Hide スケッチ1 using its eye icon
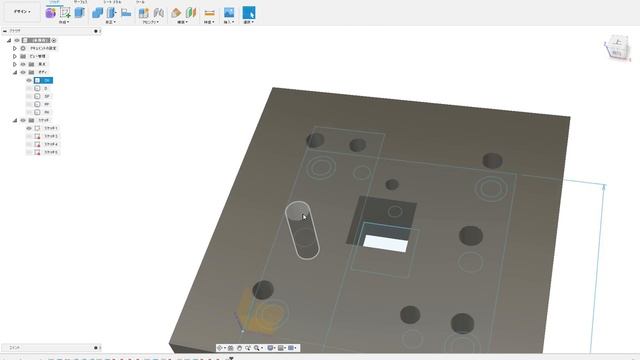The width and height of the screenshot is (640, 360). (29, 128)
